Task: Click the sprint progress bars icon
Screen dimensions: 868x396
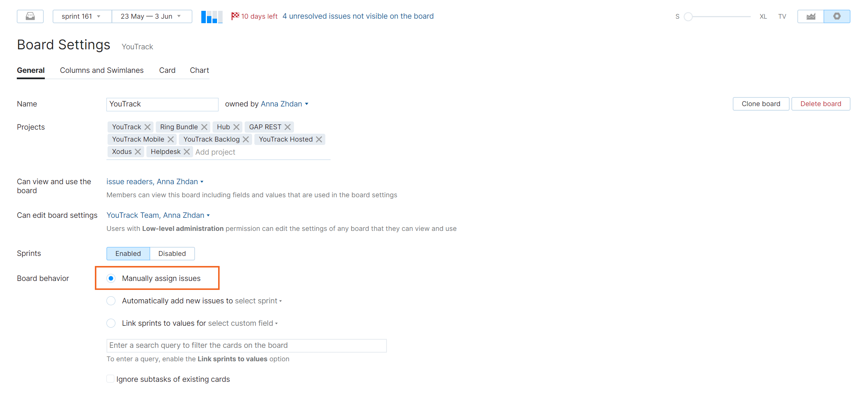Action: click(x=212, y=17)
